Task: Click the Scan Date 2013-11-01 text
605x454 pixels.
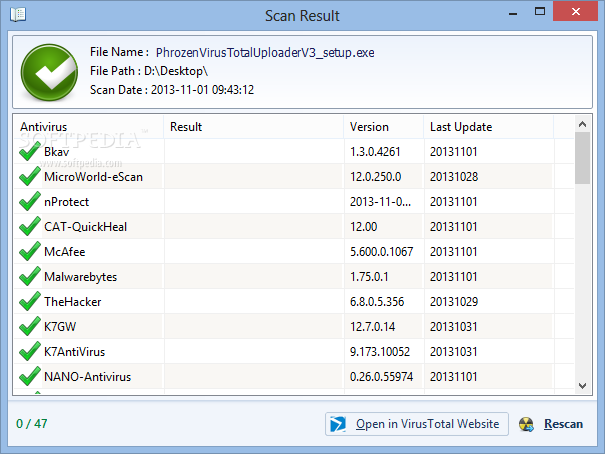Action: click(172, 90)
